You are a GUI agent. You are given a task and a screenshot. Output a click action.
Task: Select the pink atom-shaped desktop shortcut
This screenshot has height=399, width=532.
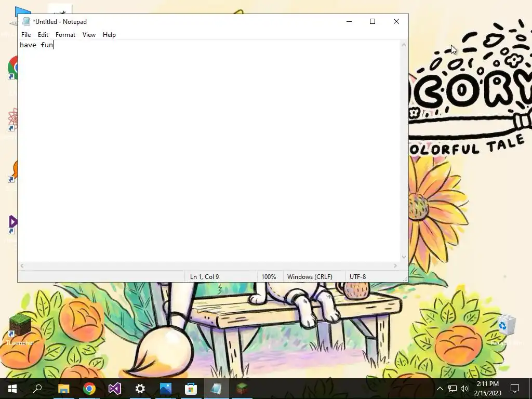point(13,119)
